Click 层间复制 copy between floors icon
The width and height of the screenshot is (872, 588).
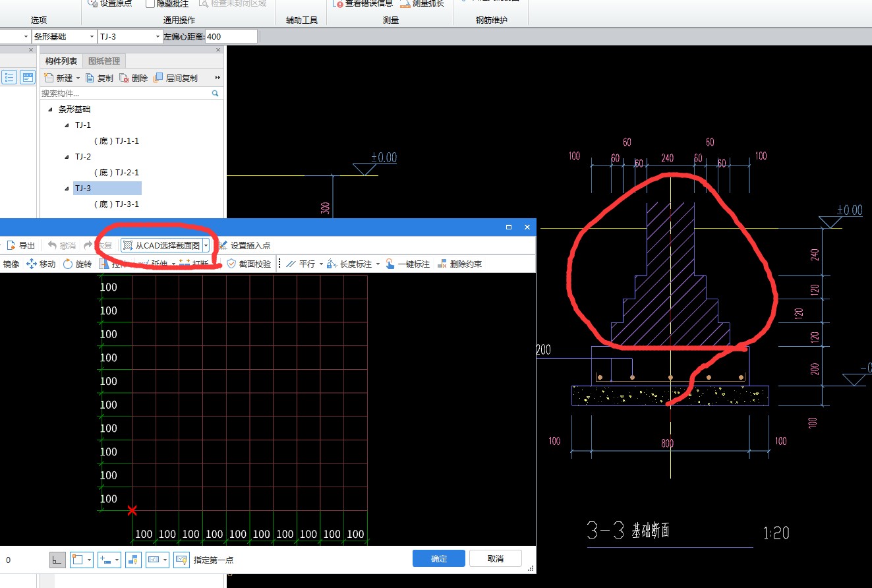pos(158,78)
